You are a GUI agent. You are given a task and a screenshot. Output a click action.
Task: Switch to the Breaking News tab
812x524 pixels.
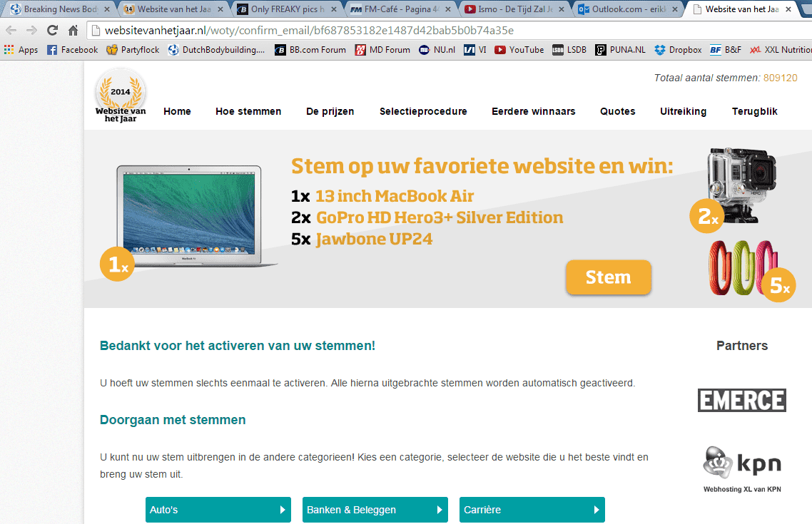[x=59, y=10]
